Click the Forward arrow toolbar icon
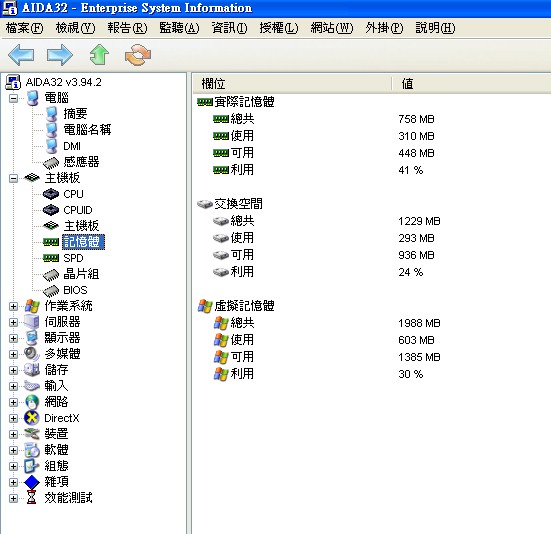The image size is (551, 534). point(60,55)
